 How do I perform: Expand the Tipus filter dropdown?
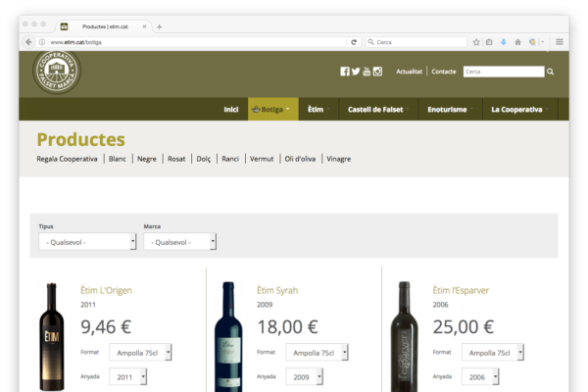[x=87, y=241]
